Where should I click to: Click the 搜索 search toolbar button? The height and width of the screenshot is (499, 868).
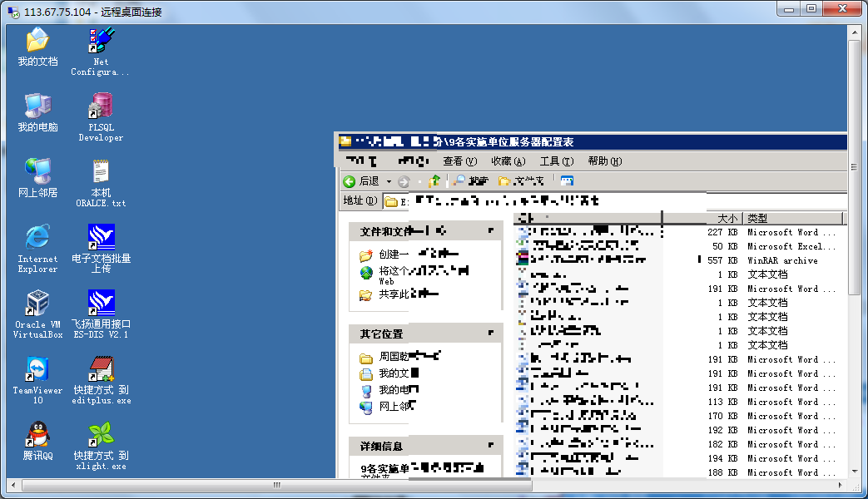click(x=470, y=181)
